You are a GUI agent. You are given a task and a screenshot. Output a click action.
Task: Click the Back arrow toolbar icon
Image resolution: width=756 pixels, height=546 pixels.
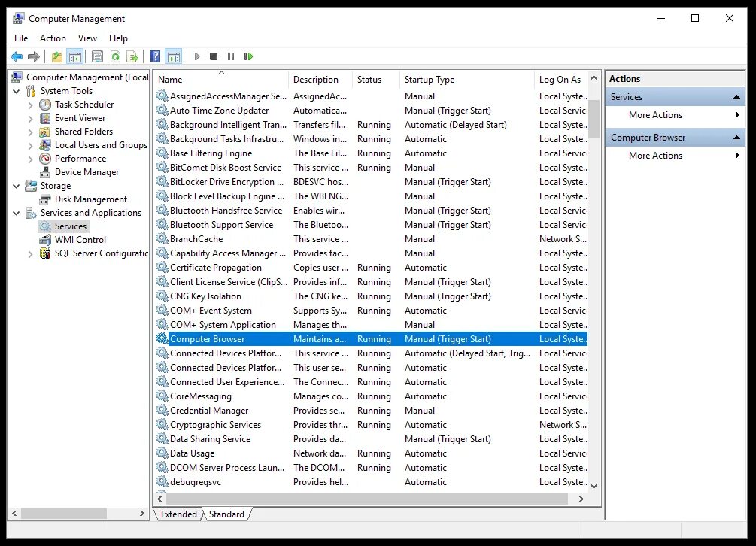coord(17,57)
